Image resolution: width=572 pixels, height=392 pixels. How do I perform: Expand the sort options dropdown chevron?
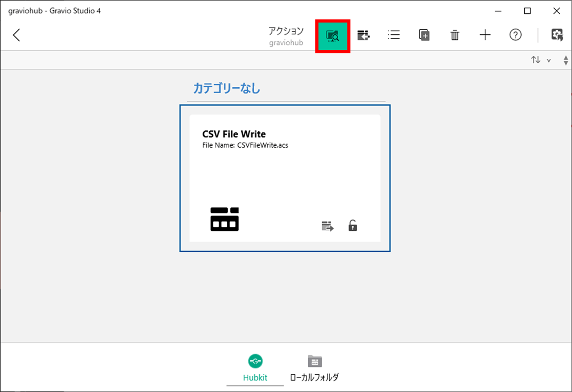549,60
